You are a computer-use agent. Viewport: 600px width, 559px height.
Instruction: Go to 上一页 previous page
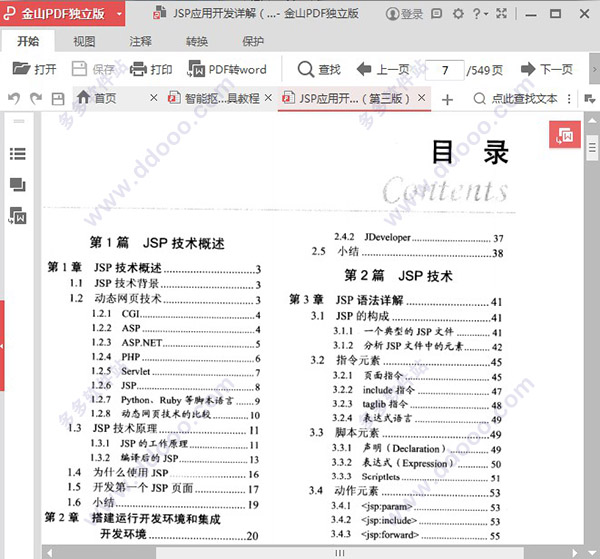coord(383,69)
